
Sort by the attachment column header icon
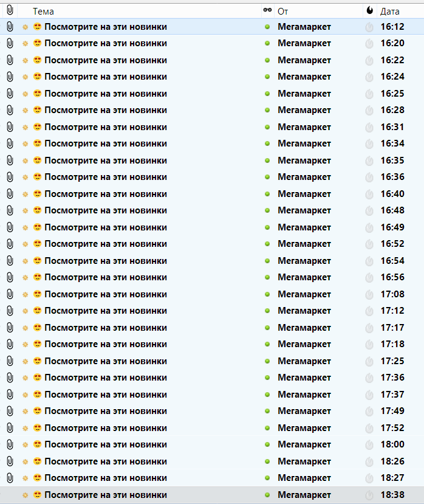point(10,10)
